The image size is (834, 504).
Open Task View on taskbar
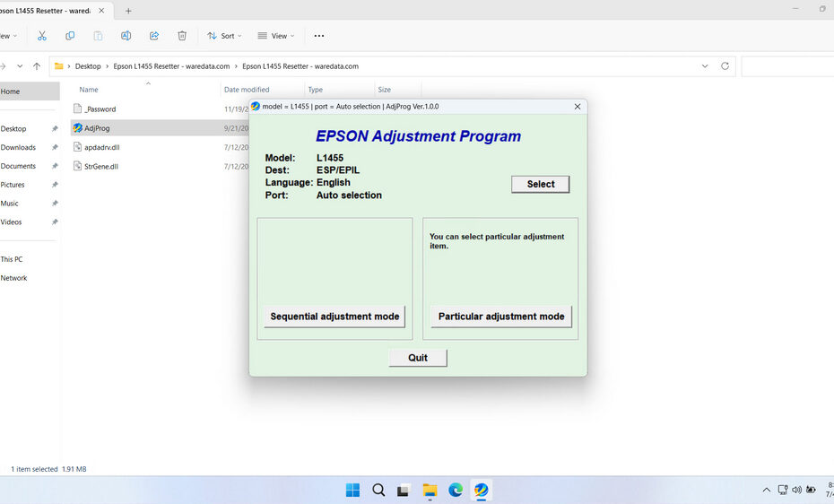click(x=404, y=490)
